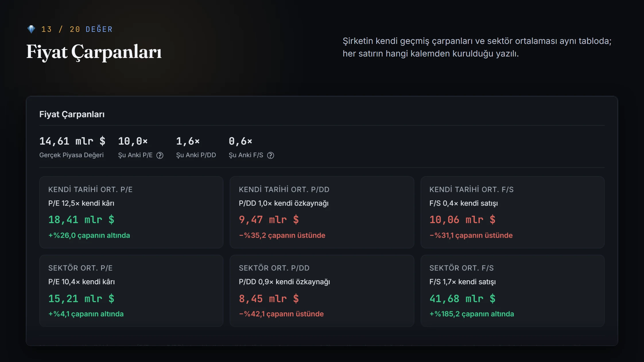The width and height of the screenshot is (644, 362).
Task: Click the 14,61 mlr $ market value
Action: click(72, 141)
